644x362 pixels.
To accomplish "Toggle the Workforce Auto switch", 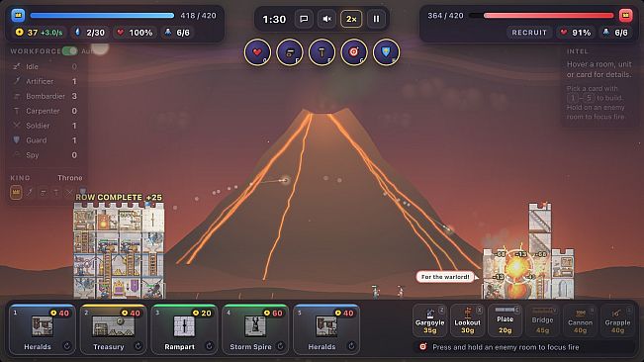I will pyautogui.click(x=70, y=50).
